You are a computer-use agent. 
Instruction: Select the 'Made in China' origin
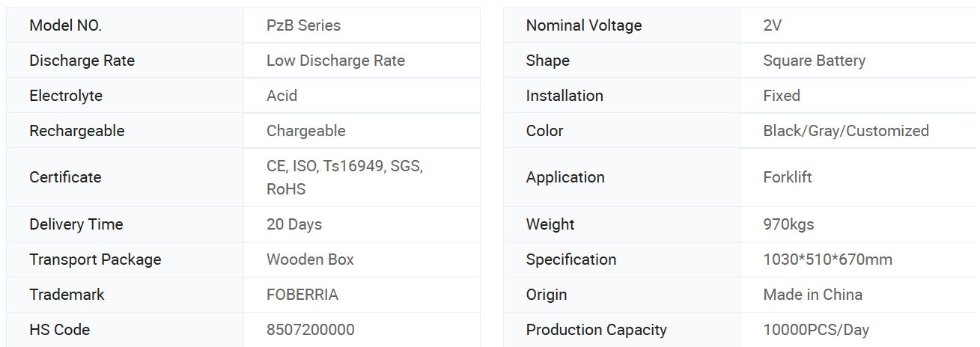tap(812, 295)
